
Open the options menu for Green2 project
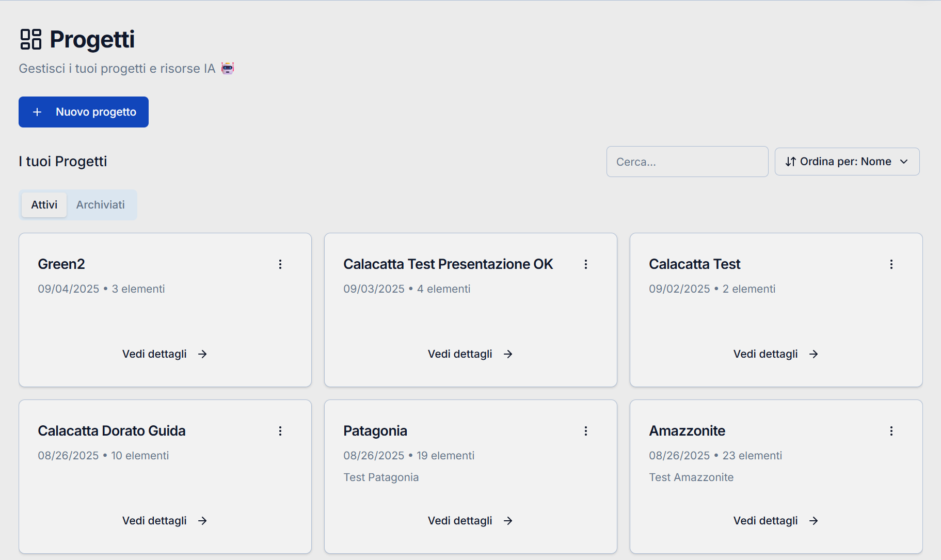(280, 264)
